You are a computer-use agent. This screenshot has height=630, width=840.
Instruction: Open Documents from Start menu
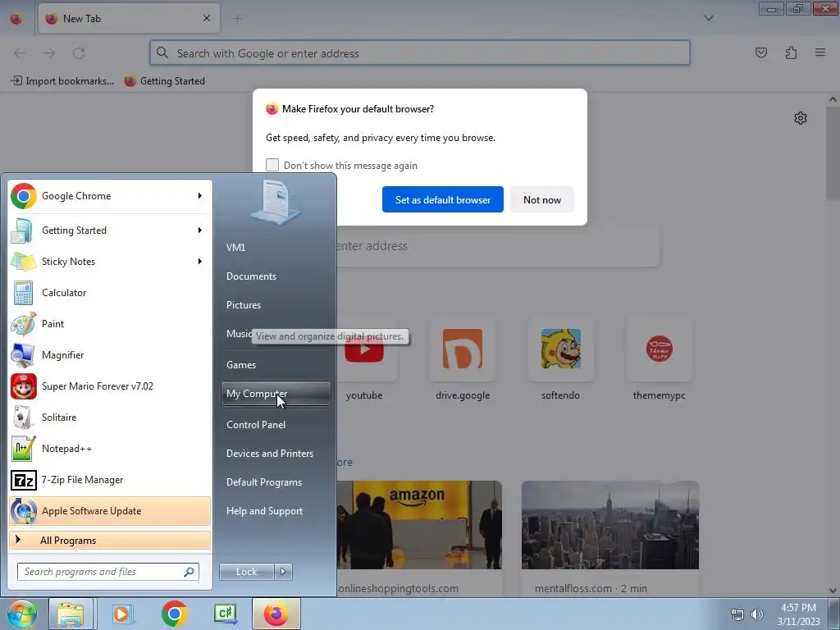pos(276,276)
